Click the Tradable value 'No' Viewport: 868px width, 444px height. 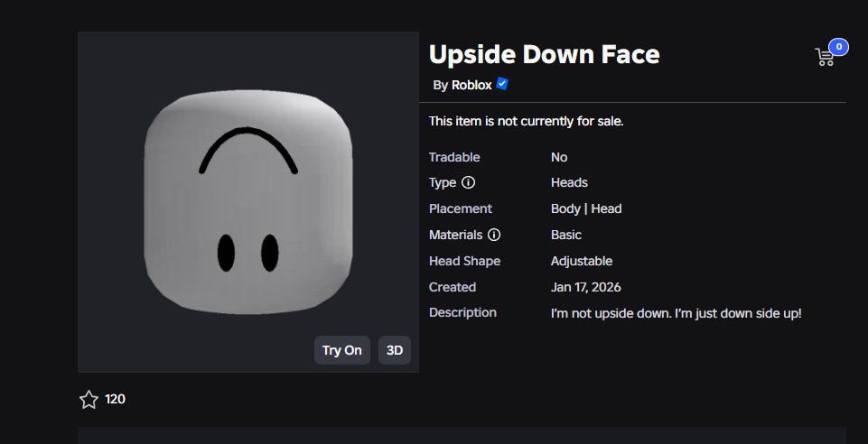(x=559, y=157)
